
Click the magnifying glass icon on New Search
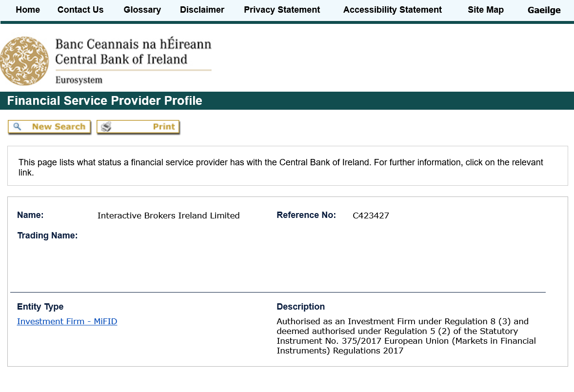point(17,127)
